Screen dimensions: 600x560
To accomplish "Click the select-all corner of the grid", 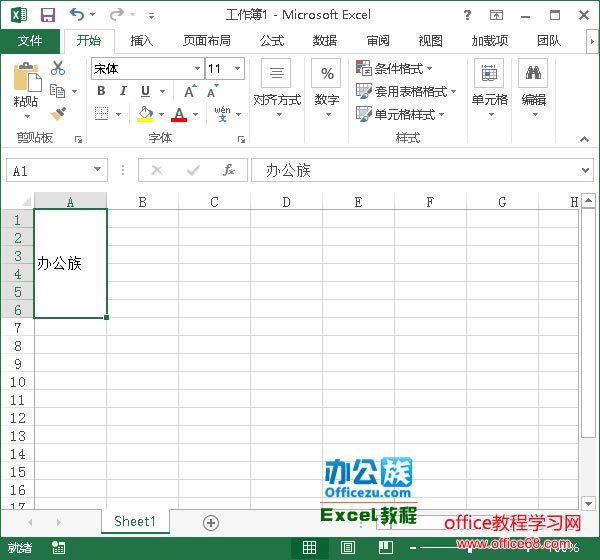I will pos(25,201).
